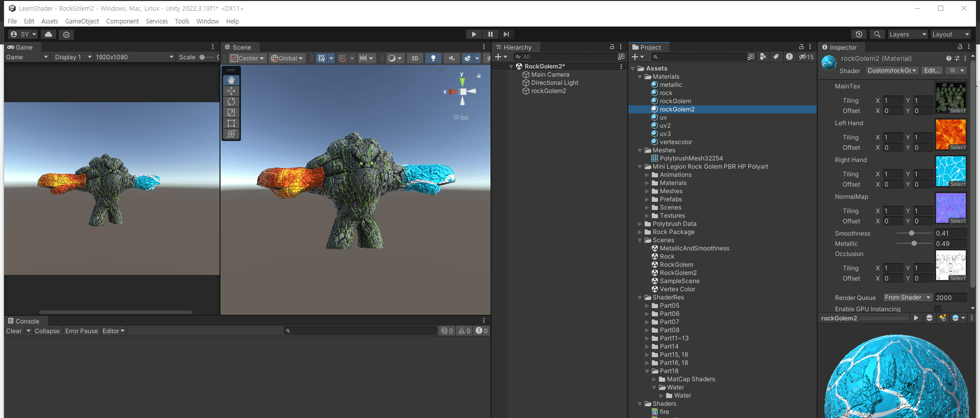
Task: Open Game view resolution 1920x1080 dropdown
Action: tap(135, 57)
